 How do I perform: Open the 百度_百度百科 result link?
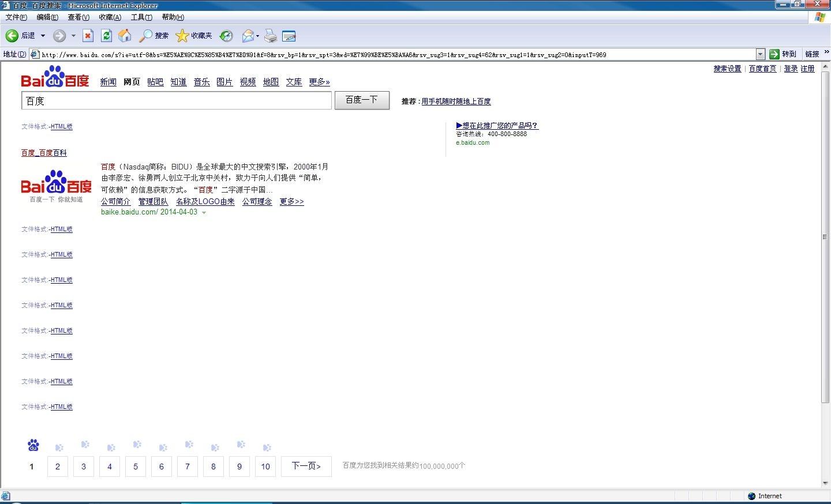click(44, 153)
